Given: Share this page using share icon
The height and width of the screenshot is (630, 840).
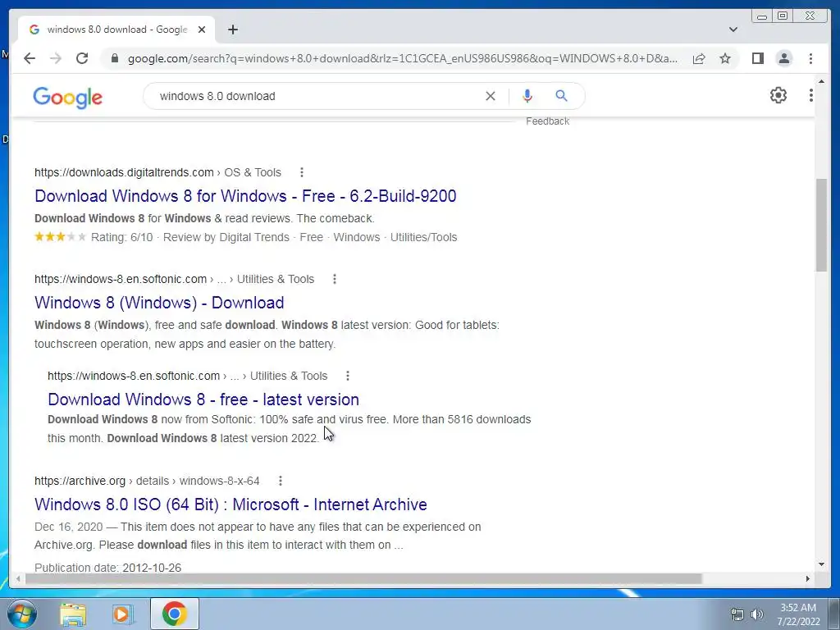Looking at the screenshot, I should tap(699, 58).
